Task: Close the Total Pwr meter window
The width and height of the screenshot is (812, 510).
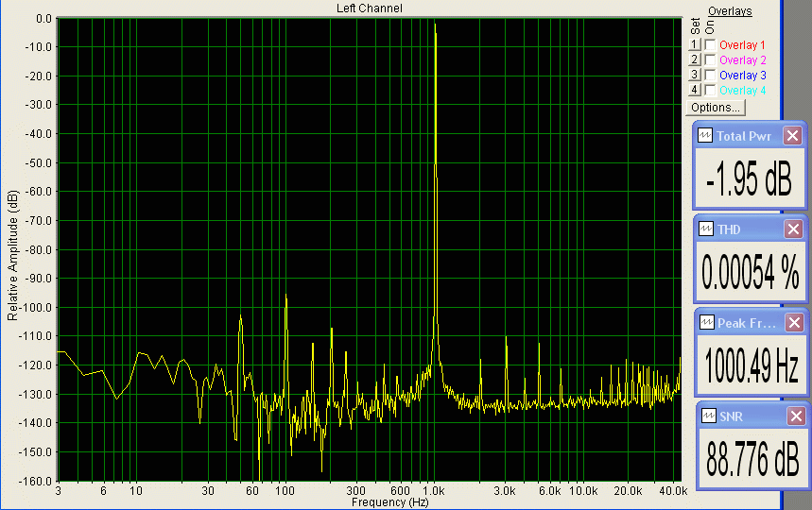Action: 792,135
